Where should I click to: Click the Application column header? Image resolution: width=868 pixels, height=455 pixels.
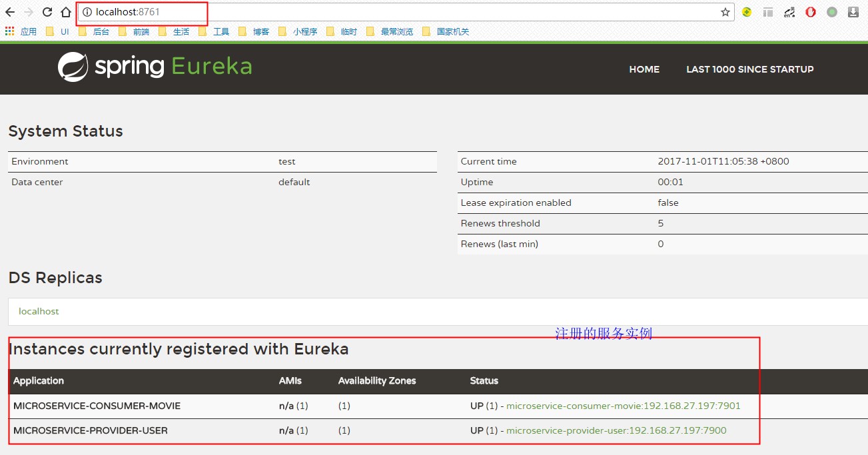(39, 381)
